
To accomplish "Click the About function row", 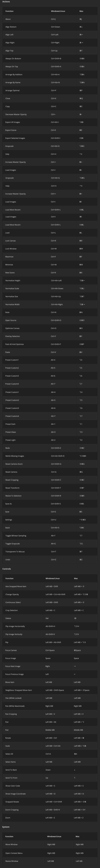I will pos(50,19).
